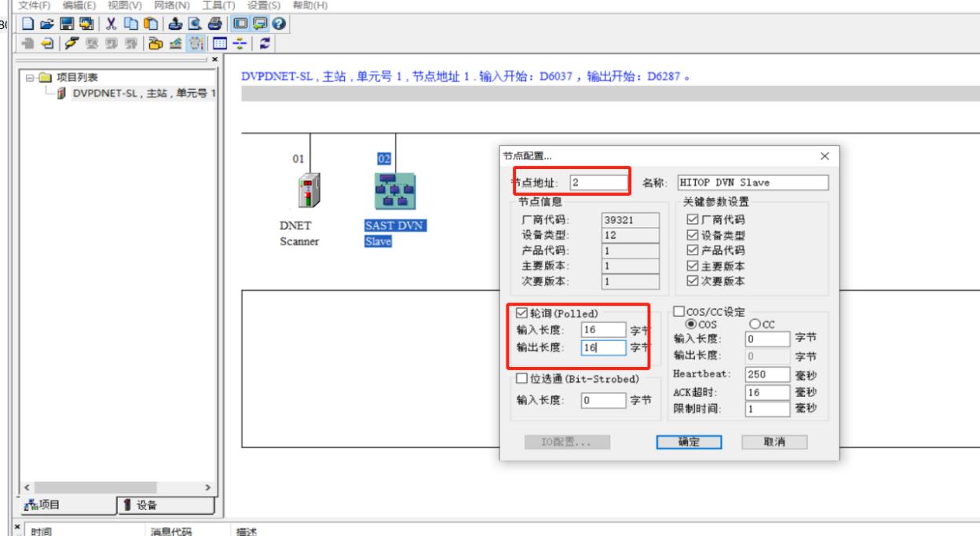Open the 编辑(E) menu
980x536 pixels.
coord(79,6)
